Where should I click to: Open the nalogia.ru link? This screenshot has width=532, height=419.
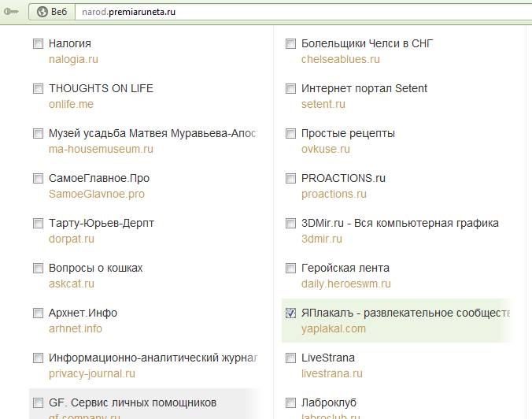73,59
